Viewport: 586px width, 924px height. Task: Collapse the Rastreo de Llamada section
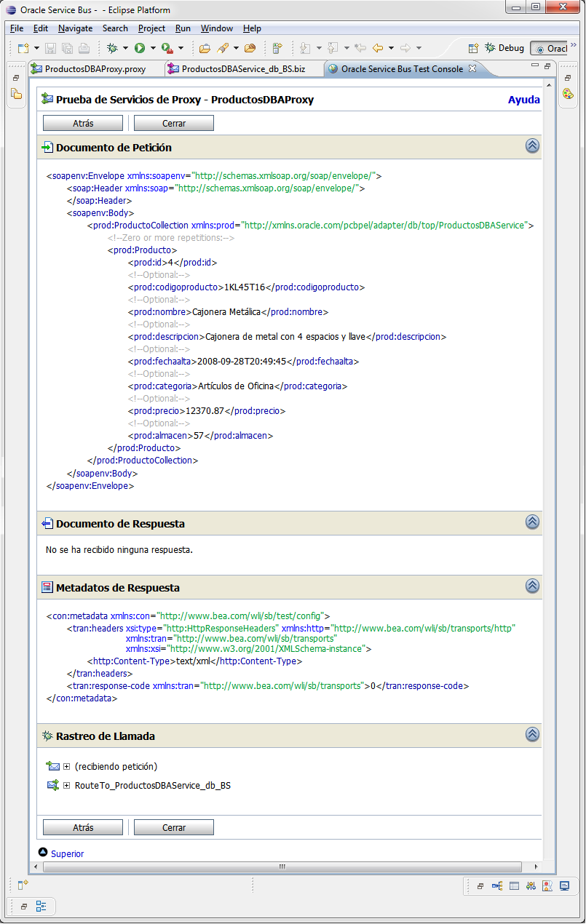[532, 734]
